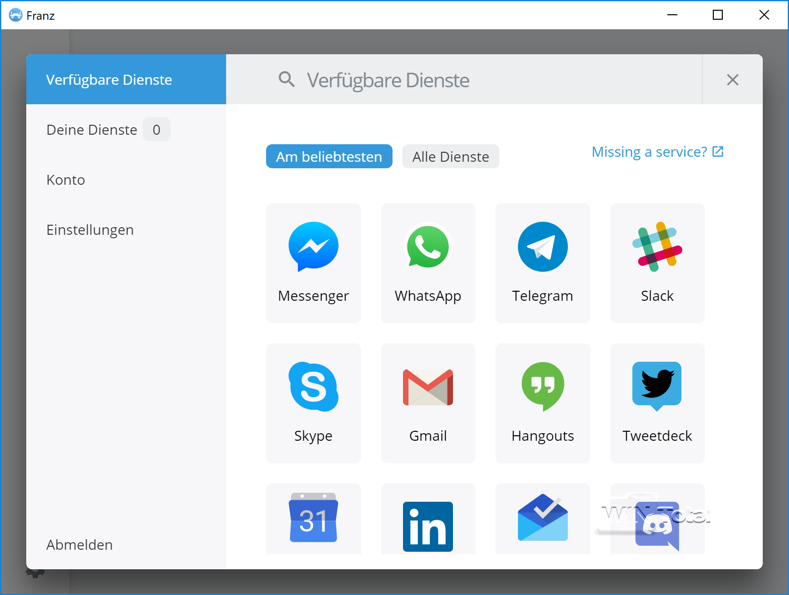Switch to Am beliebtesten filter
The height and width of the screenshot is (595, 789).
point(329,157)
